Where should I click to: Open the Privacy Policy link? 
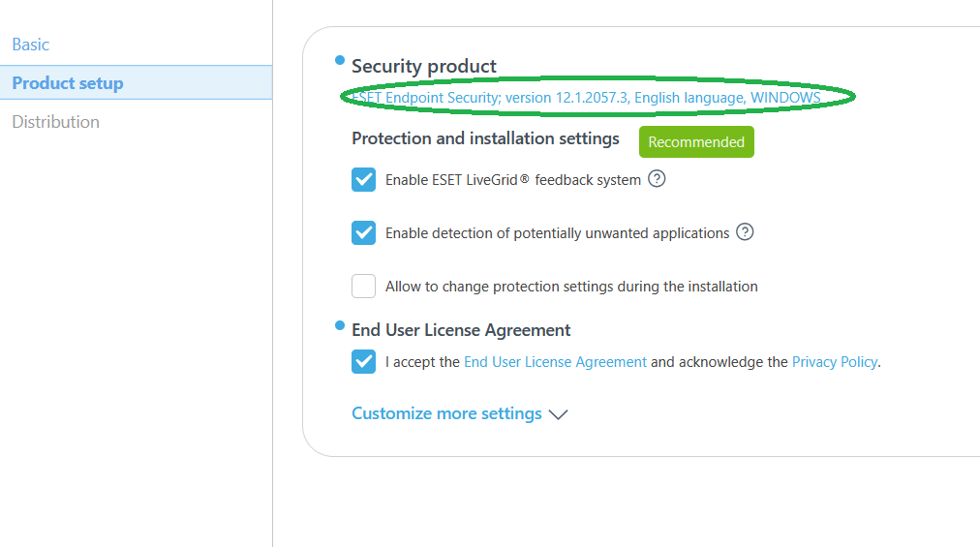click(x=834, y=362)
